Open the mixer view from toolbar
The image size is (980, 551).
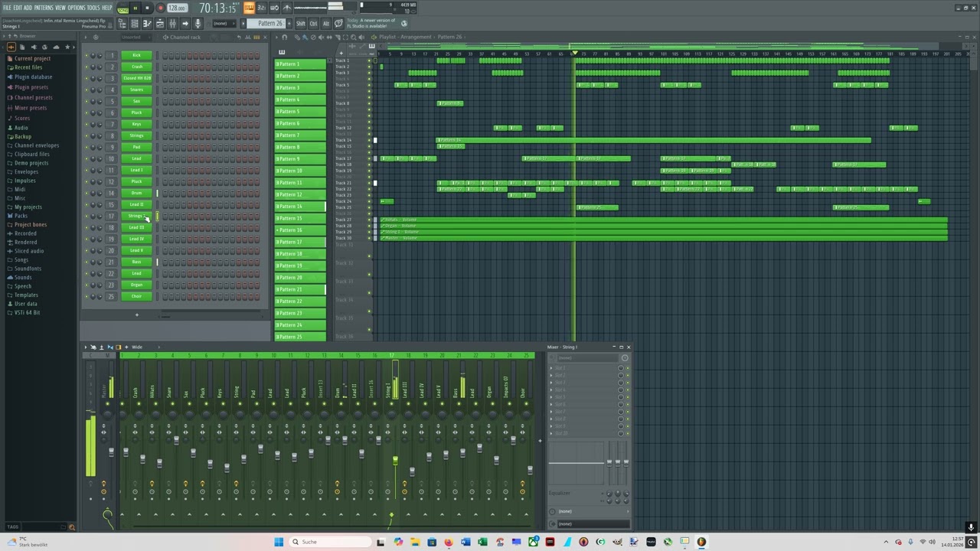[172, 24]
